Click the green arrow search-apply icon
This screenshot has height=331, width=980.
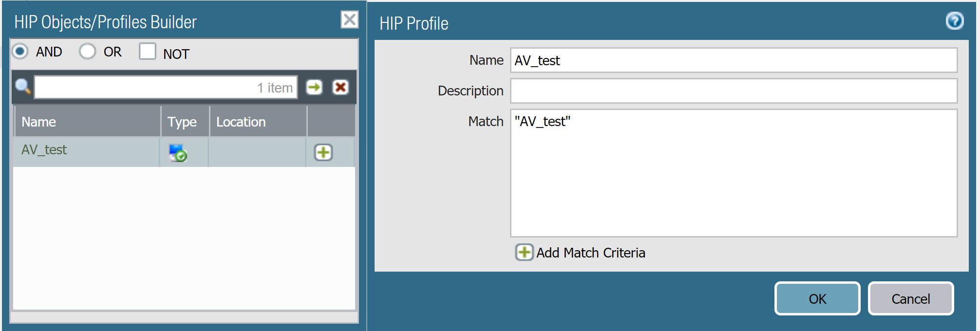(314, 88)
